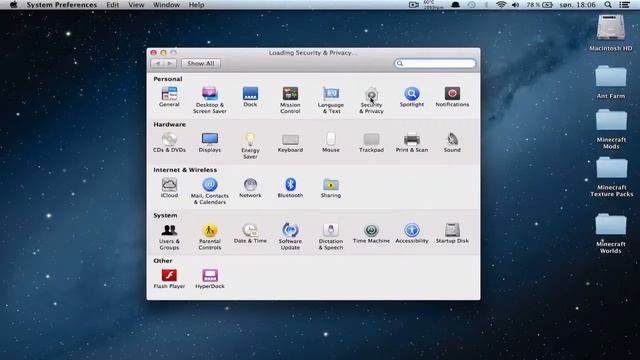Screen dimensions: 640x360
Task: Open the Window menu
Action: pyautogui.click(x=166, y=5)
